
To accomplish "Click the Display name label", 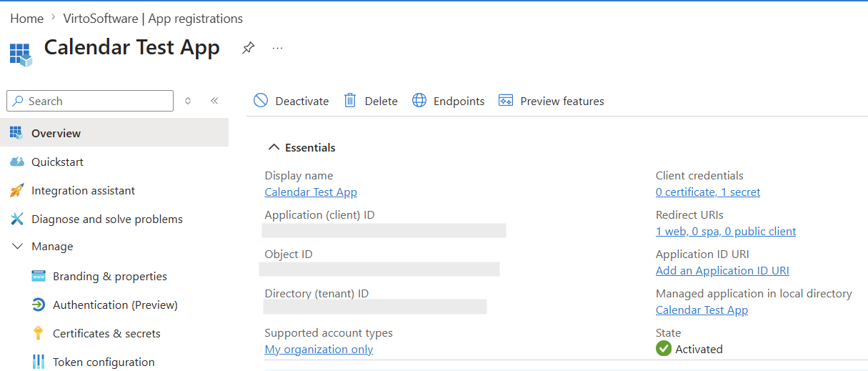I will tap(299, 175).
